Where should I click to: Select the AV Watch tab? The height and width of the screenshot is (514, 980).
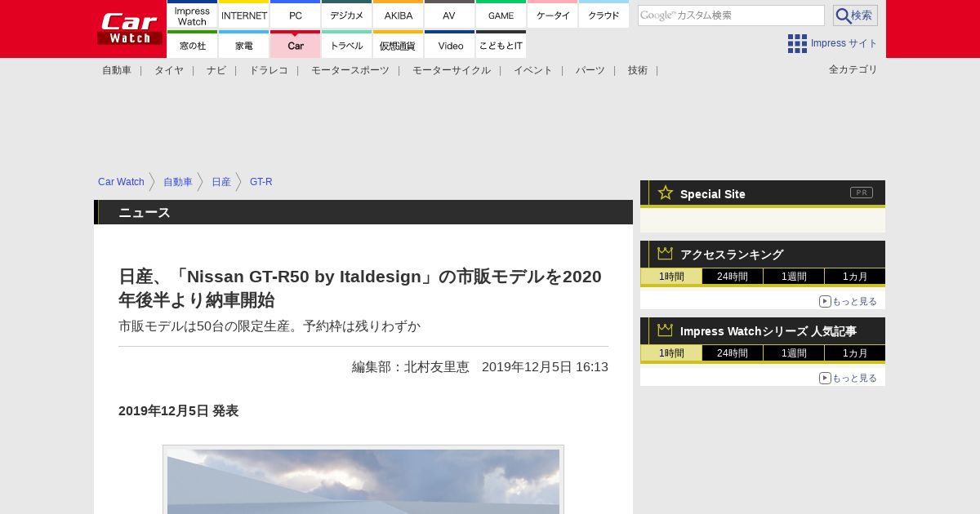point(450,14)
